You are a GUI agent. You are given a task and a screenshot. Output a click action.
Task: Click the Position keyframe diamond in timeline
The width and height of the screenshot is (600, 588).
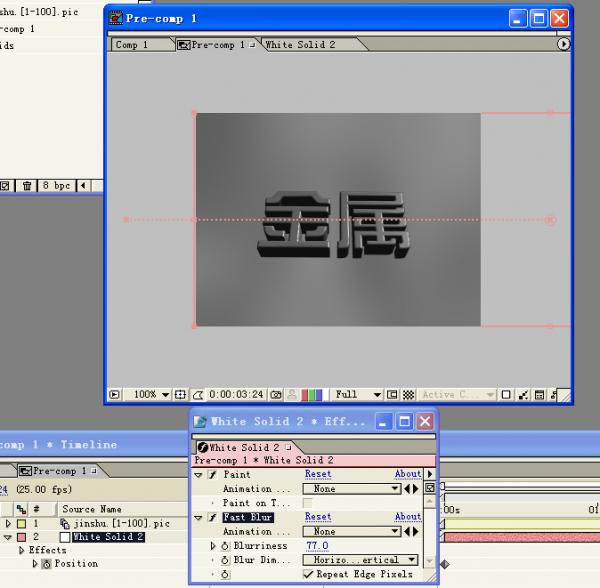445,564
